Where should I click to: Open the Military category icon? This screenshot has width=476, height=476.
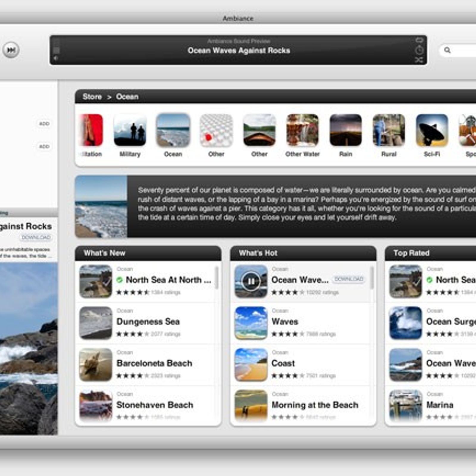[130, 130]
